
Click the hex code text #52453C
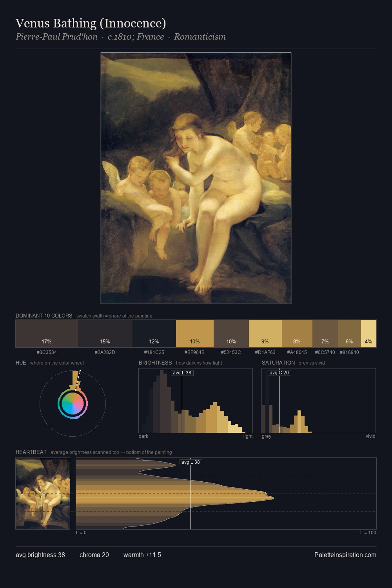231,352
